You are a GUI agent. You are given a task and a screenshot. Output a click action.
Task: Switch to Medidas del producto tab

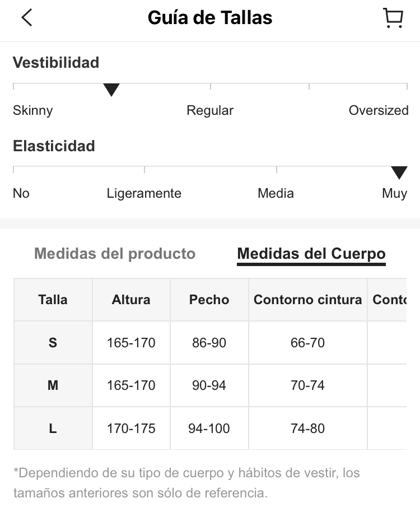click(x=115, y=254)
